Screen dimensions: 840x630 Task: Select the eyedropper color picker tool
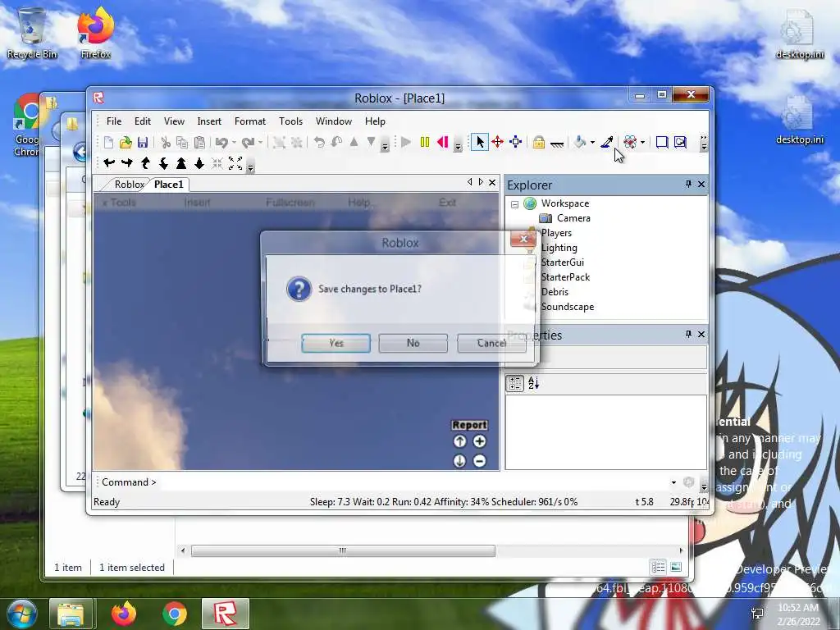click(607, 142)
